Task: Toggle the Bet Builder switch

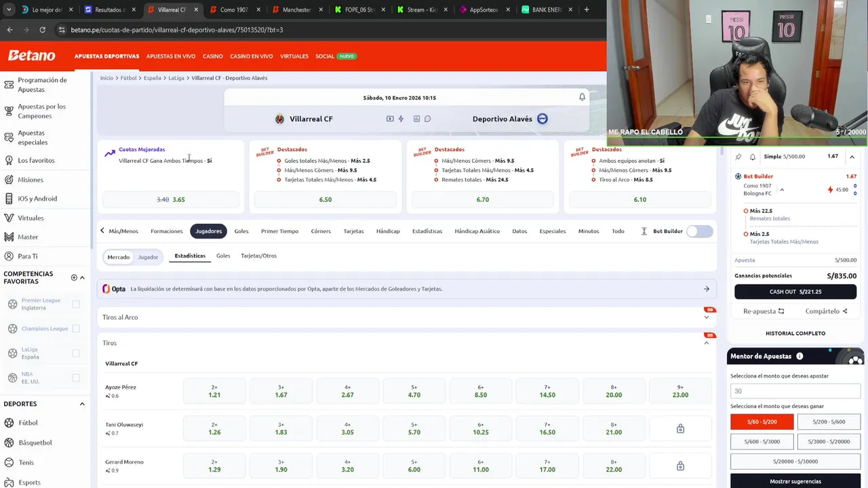Action: click(x=699, y=231)
